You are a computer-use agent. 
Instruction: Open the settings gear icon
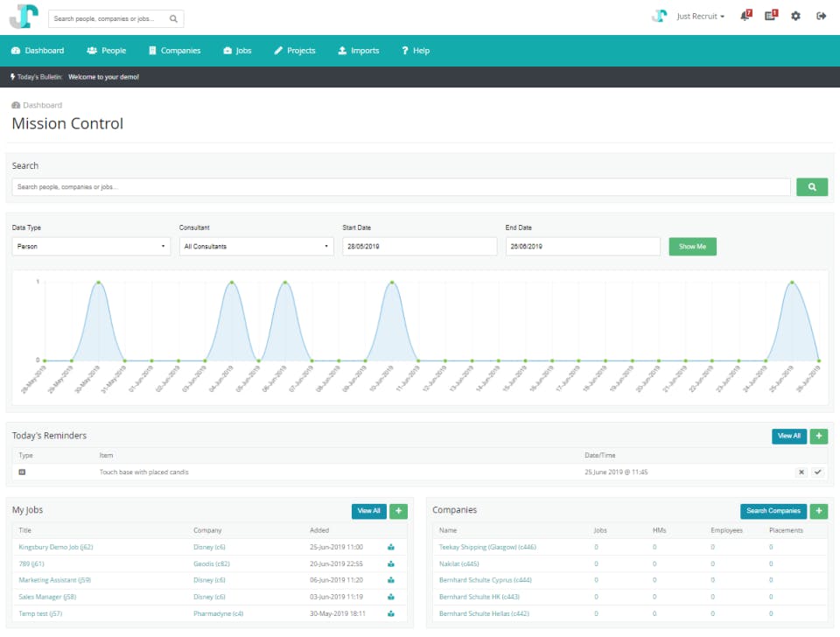pos(795,16)
